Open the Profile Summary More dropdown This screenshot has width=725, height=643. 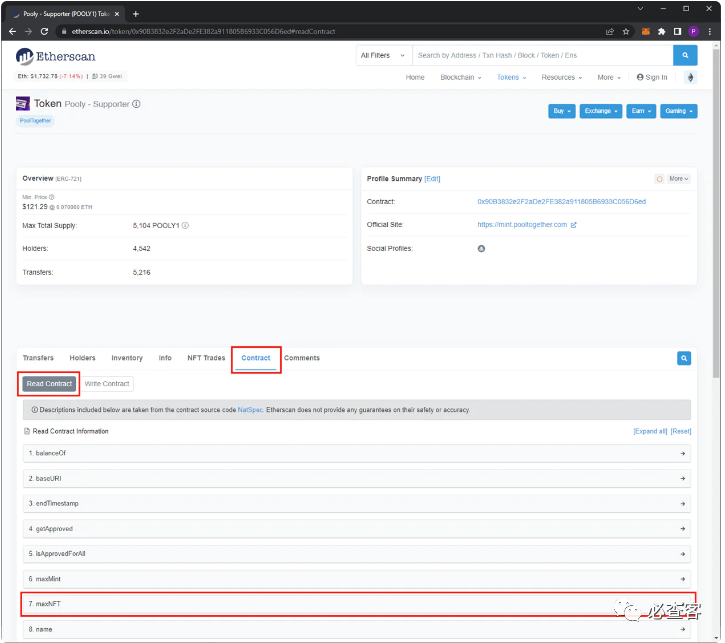679,179
